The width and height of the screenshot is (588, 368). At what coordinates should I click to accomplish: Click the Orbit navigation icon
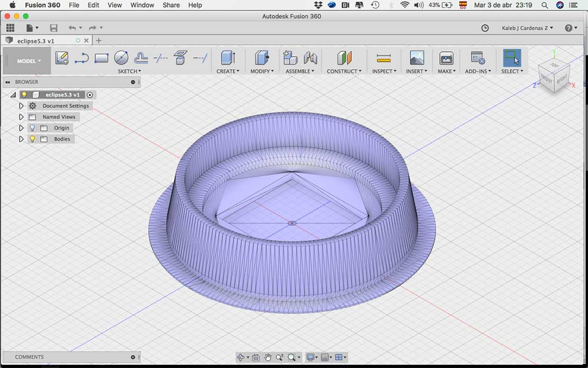(241, 357)
